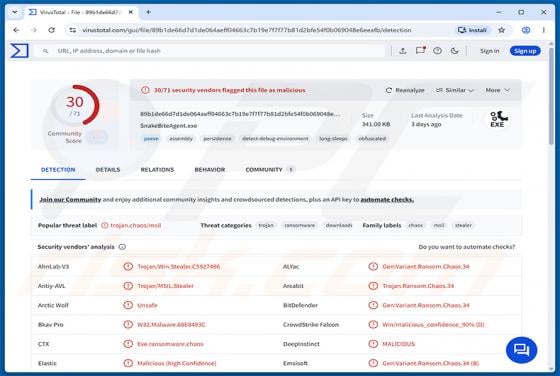Click the Sign in link
The width and height of the screenshot is (560, 376).
489,51
